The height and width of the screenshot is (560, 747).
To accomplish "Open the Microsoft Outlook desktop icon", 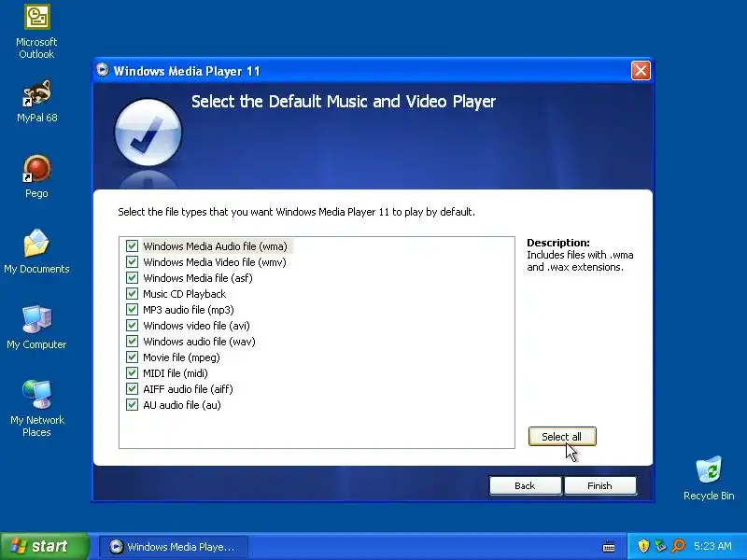I will click(x=36, y=32).
